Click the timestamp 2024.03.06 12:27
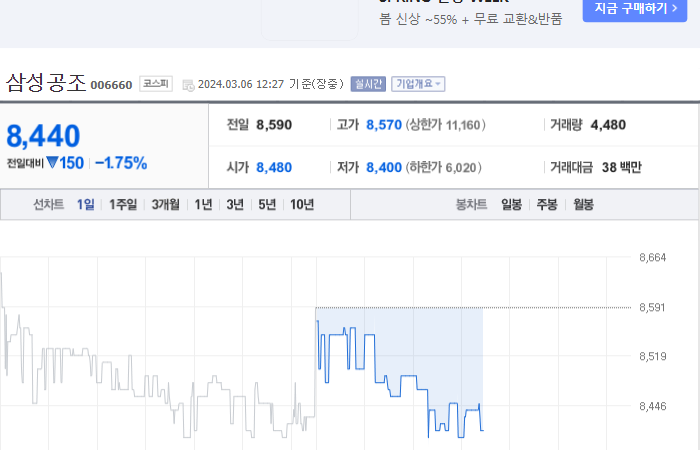 241,84
